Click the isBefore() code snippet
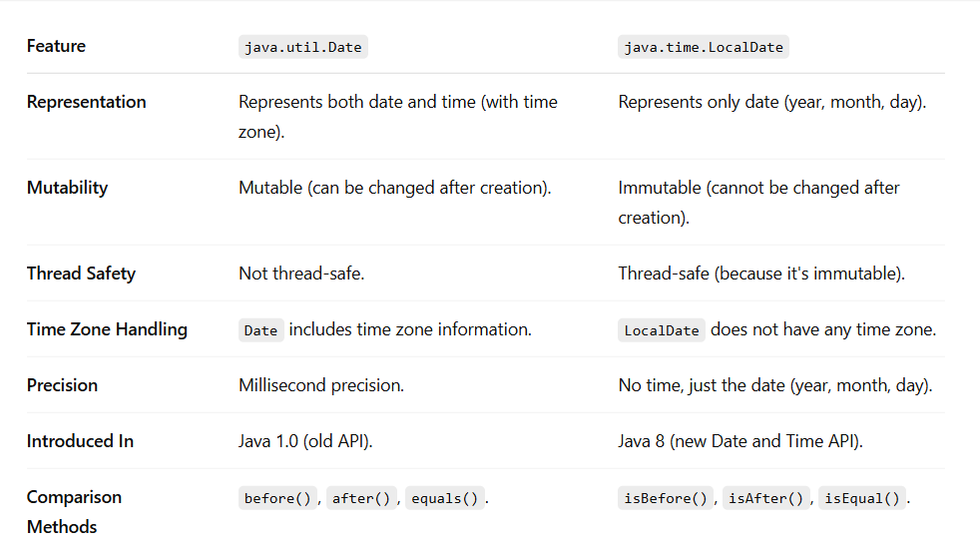980x551 pixels. click(x=666, y=498)
